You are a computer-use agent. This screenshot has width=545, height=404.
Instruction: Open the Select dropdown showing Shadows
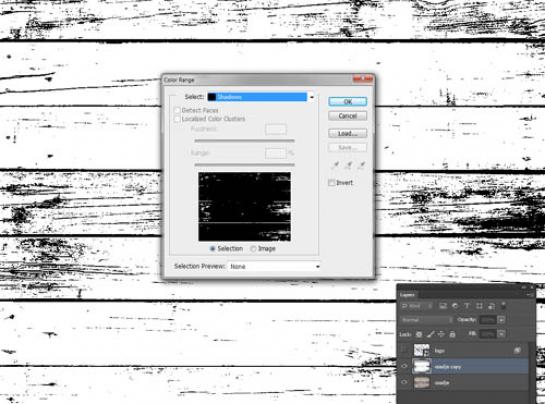[261, 97]
